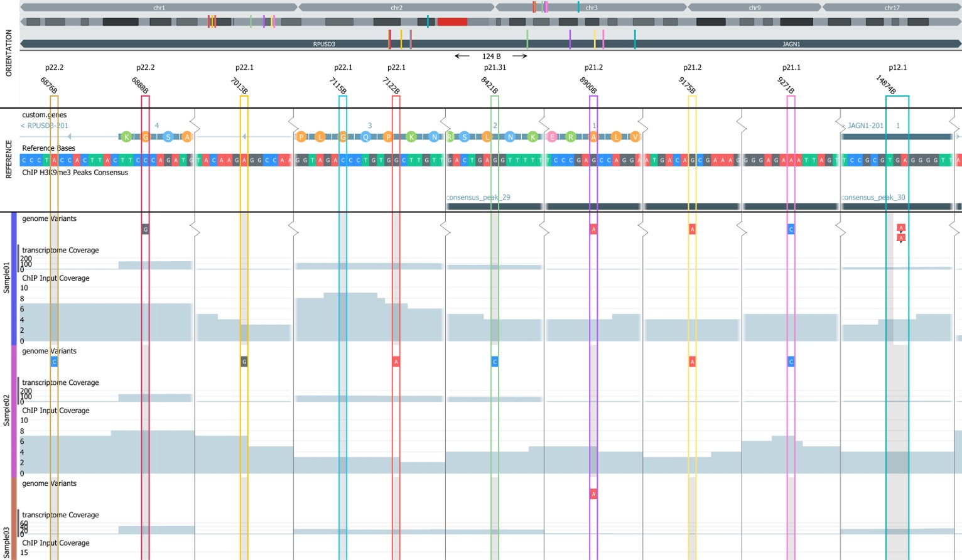Click the Sample02 magenta sidebar
The image size is (962, 560).
coord(14,411)
